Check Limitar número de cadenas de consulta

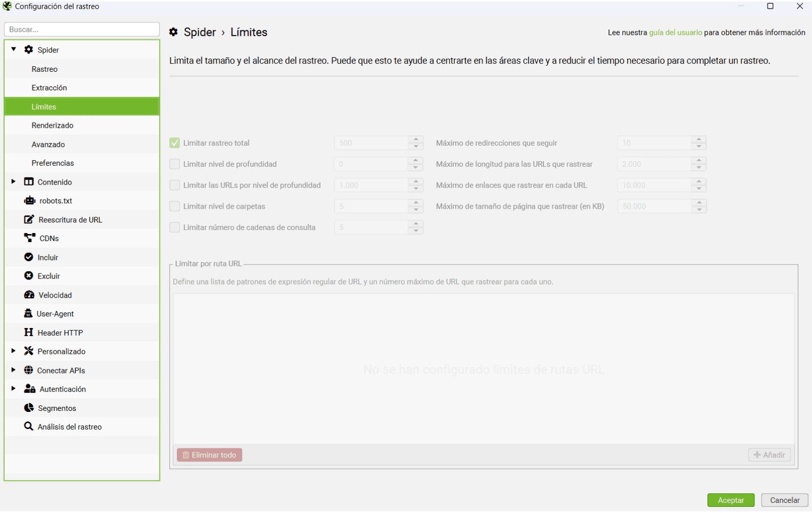(x=175, y=227)
